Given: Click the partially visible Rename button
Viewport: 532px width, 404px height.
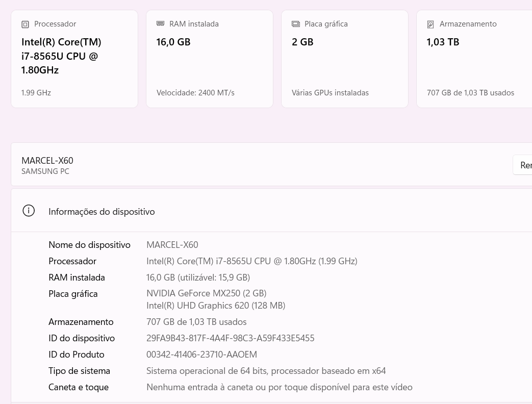Looking at the screenshot, I should [x=522, y=165].
